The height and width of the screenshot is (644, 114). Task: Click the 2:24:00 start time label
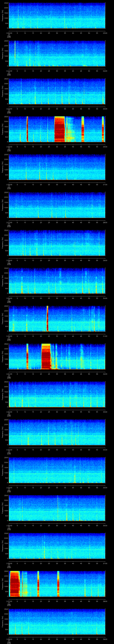[x=9, y=109]
